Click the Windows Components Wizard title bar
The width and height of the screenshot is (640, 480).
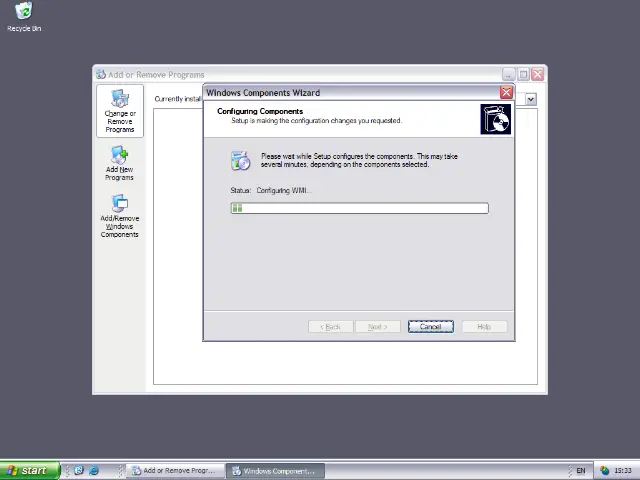tap(351, 93)
